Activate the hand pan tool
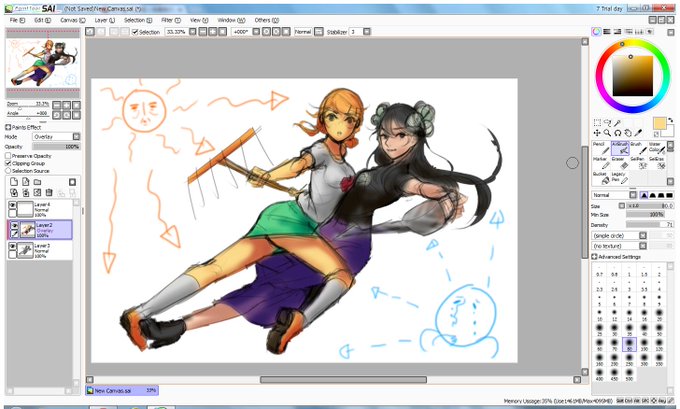The height and width of the screenshot is (409, 680). pyautogui.click(x=628, y=133)
